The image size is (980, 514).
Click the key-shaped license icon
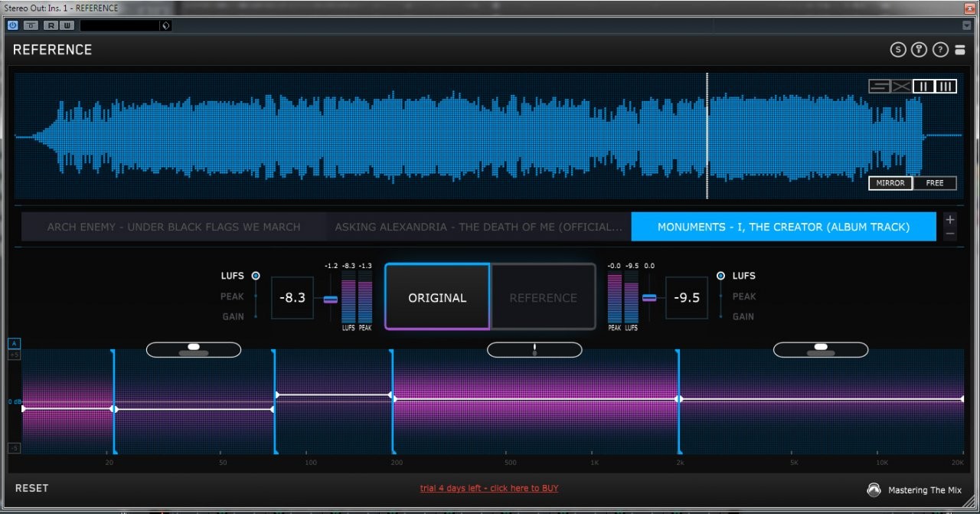(x=920, y=50)
